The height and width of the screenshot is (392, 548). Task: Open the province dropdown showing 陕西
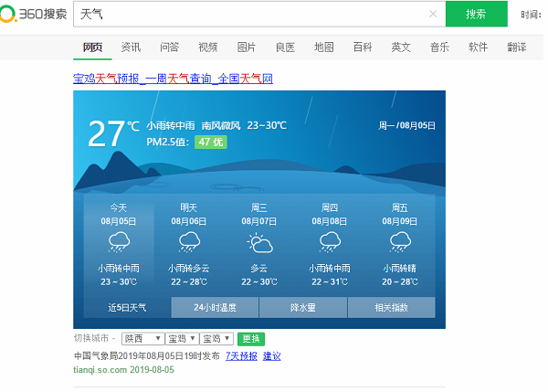tap(143, 338)
